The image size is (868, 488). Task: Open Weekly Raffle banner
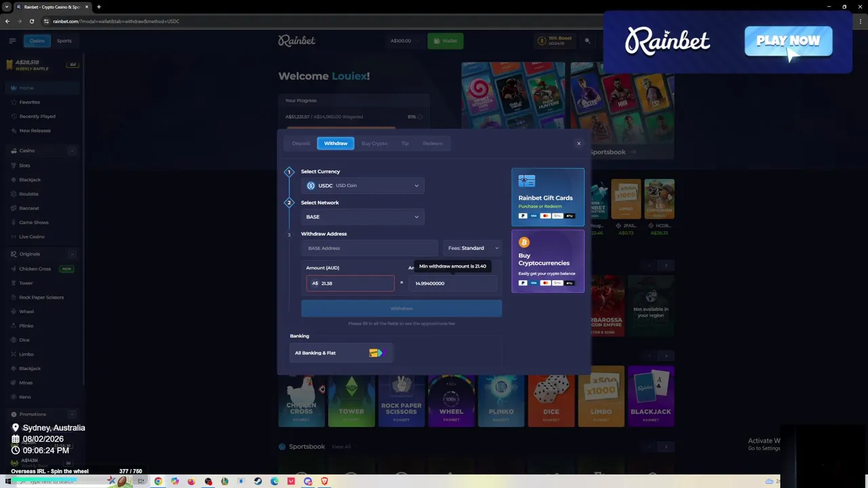[x=41, y=65]
